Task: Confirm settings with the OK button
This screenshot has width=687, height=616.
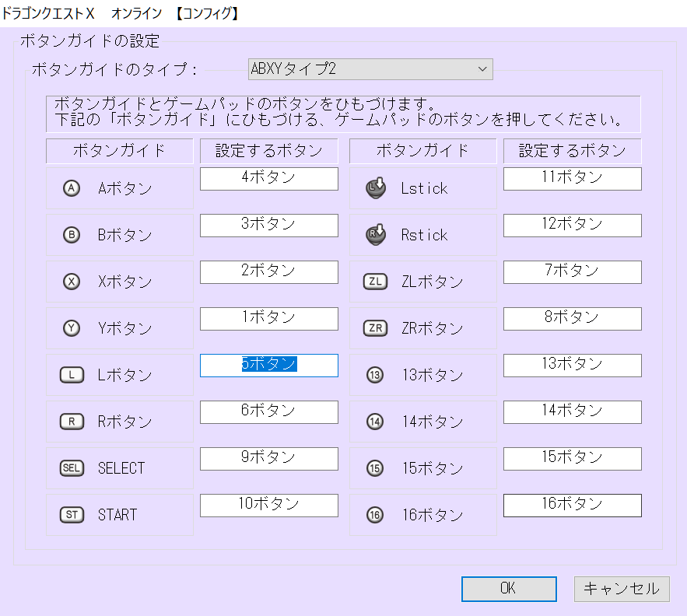Action: point(509,589)
